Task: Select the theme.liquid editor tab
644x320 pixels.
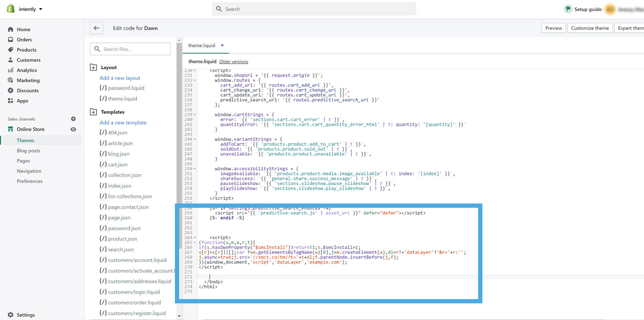Action: (202, 46)
